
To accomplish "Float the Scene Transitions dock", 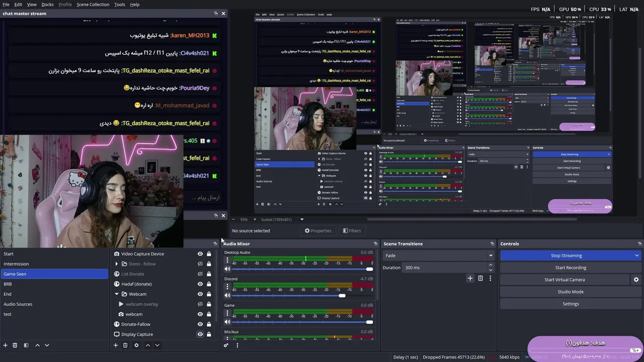I will pyautogui.click(x=492, y=244).
